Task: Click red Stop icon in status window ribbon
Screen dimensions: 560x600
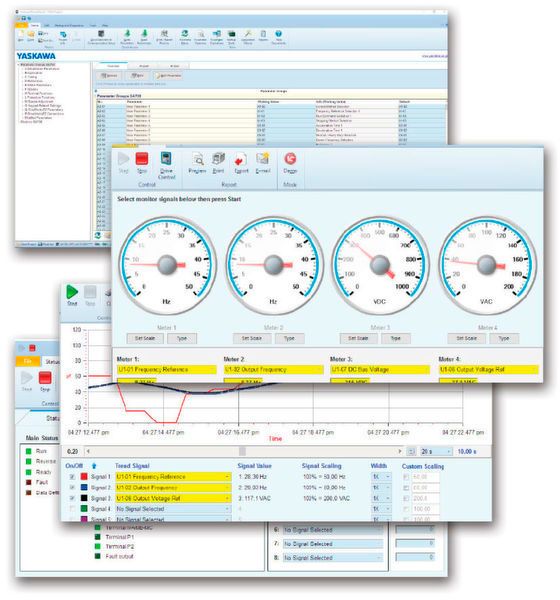Action: click(45, 378)
